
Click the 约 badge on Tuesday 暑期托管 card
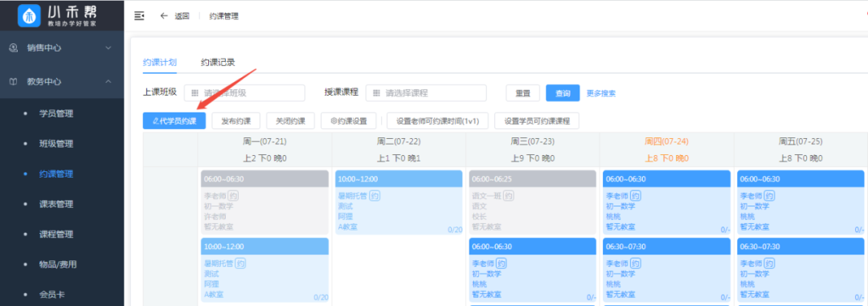[x=375, y=195]
